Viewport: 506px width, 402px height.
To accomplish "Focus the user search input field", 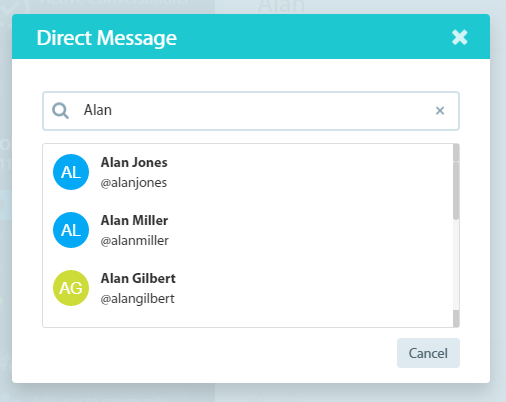I will (251, 111).
